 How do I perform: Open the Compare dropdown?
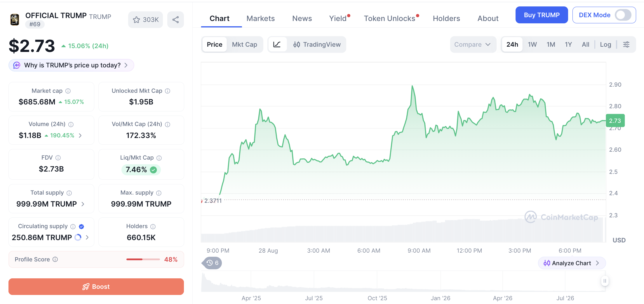(x=473, y=44)
